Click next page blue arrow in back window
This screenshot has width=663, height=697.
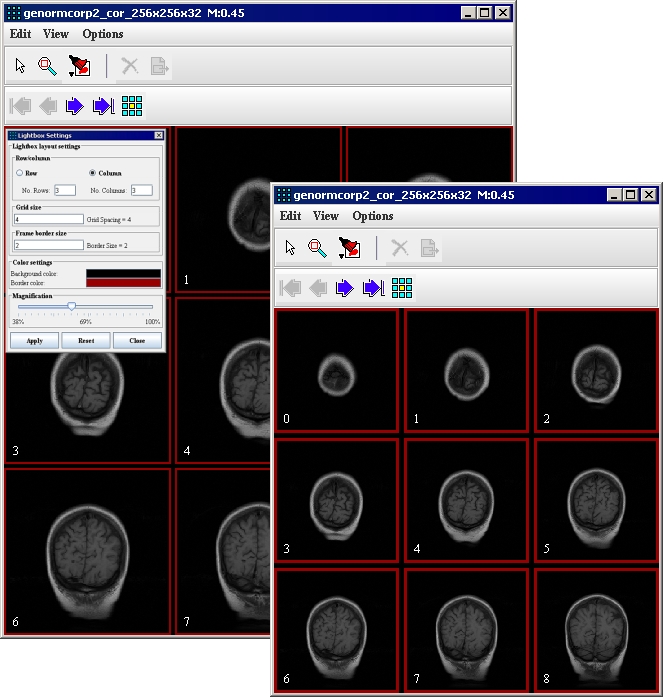[75, 106]
